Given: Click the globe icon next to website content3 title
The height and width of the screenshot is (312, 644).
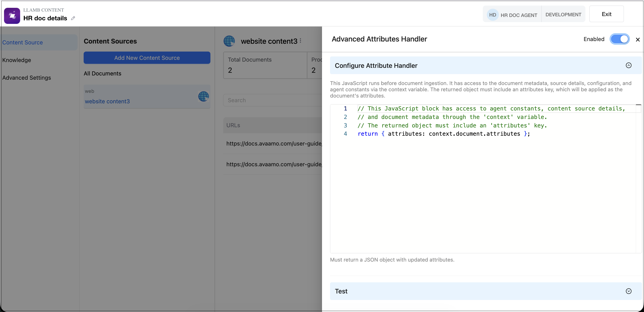Looking at the screenshot, I should point(229,41).
